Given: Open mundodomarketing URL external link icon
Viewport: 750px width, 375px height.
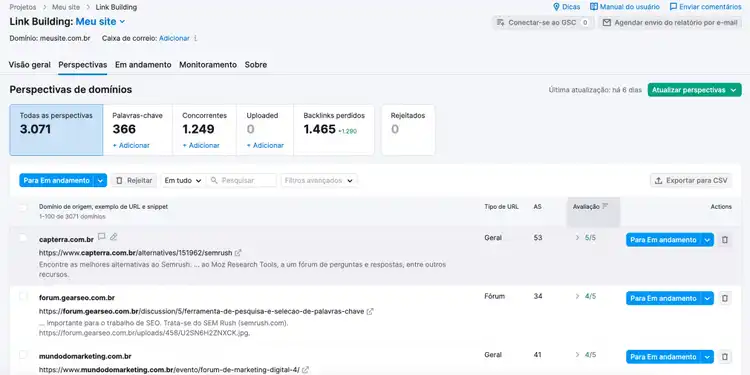Looking at the screenshot, I should [x=305, y=370].
